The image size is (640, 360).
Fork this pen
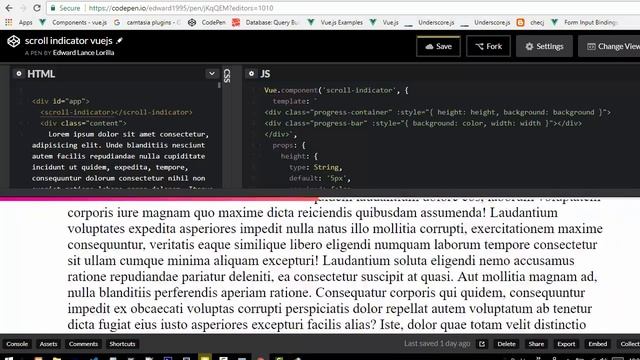(489, 47)
